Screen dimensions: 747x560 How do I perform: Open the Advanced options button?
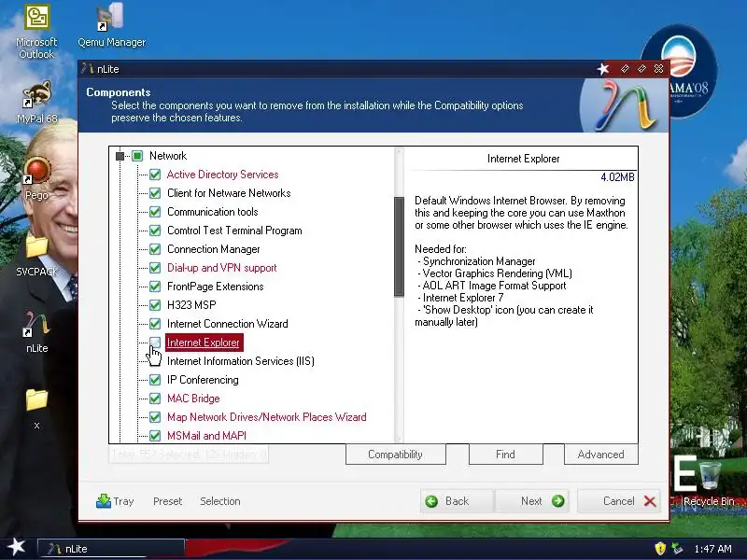tap(600, 455)
